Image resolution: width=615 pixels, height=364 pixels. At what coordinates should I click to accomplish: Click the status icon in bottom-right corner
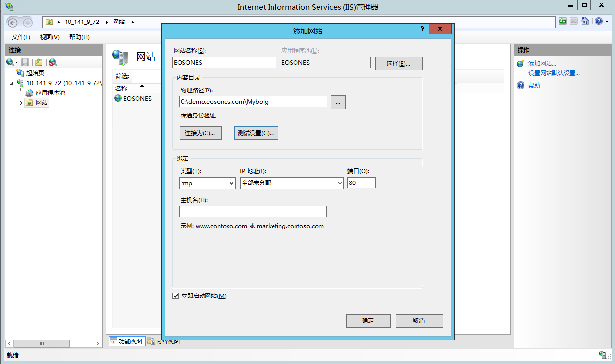click(602, 355)
